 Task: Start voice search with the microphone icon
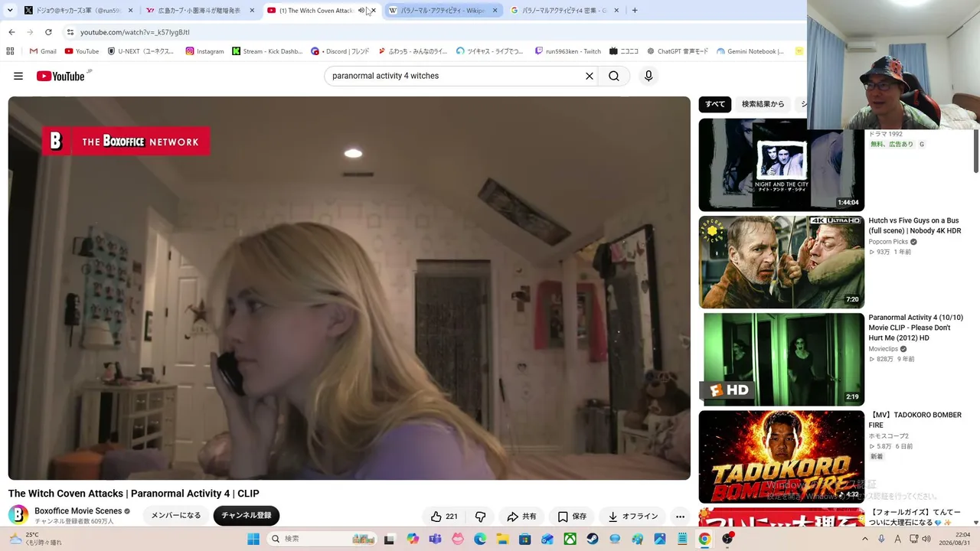[648, 76]
